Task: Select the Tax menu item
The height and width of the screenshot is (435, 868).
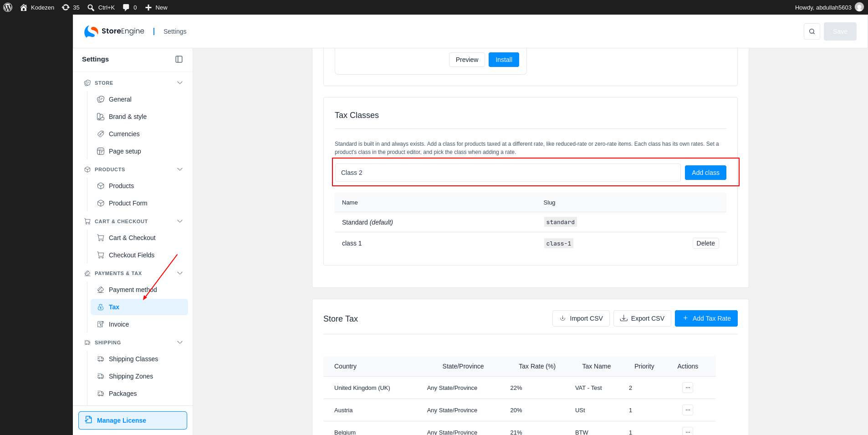Action: (139, 307)
